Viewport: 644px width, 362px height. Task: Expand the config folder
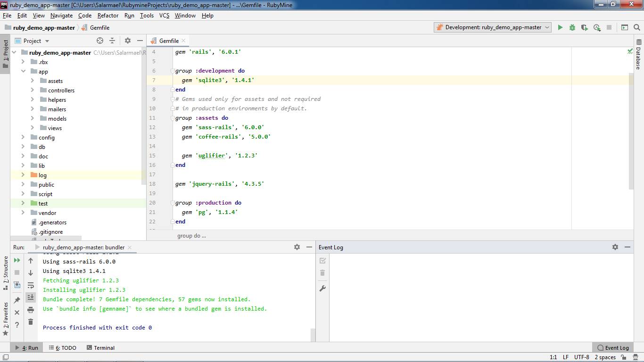tap(23, 138)
